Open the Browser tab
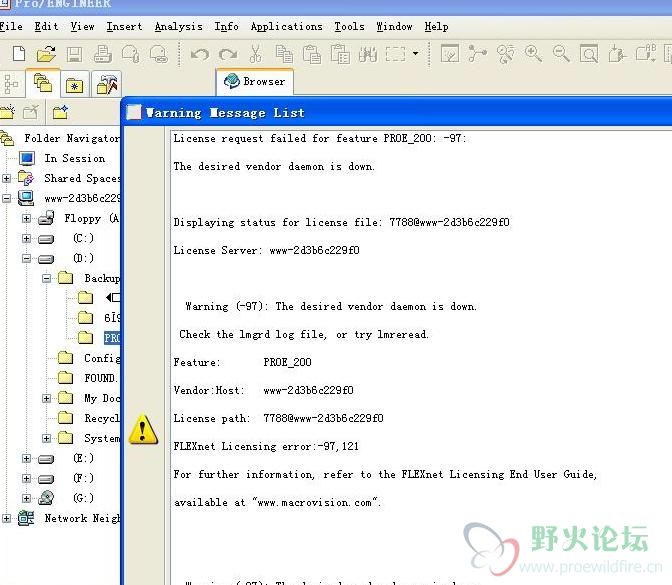The width and height of the screenshot is (672, 585). point(255,81)
